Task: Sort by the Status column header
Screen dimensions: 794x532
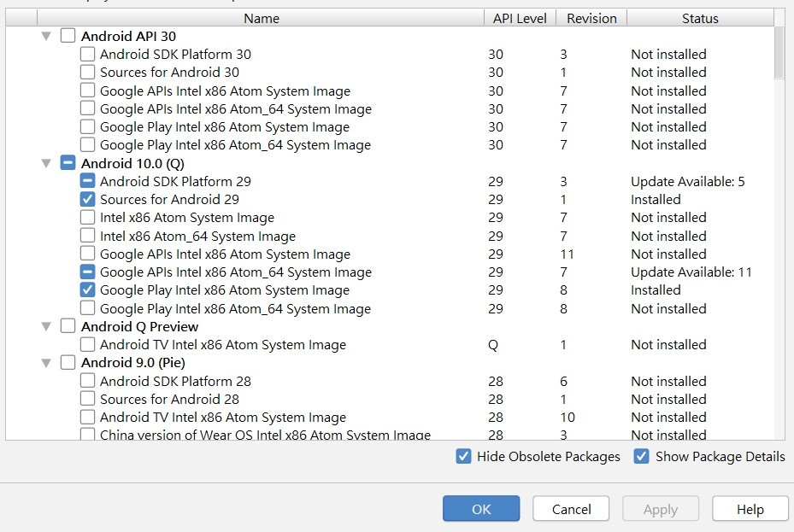Action: click(700, 18)
